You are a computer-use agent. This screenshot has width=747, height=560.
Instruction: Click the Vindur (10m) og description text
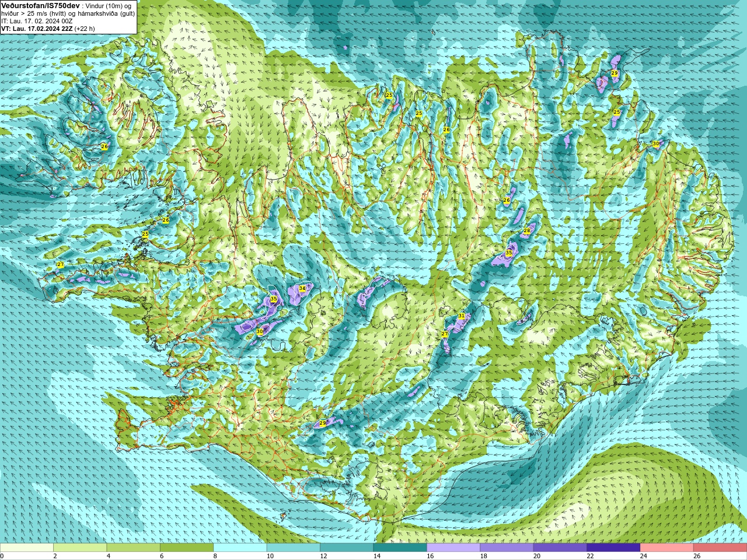(x=109, y=5)
